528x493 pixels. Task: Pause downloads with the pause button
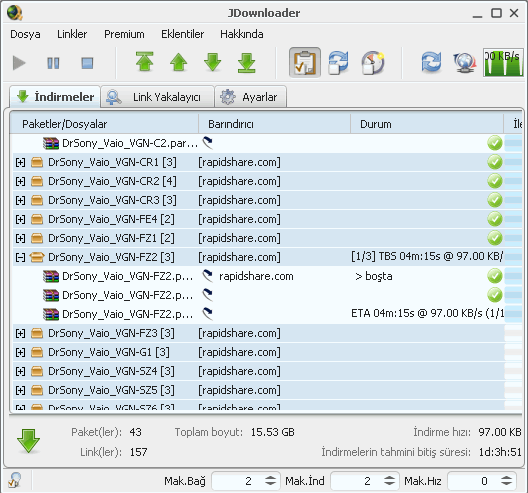pyautogui.click(x=53, y=63)
